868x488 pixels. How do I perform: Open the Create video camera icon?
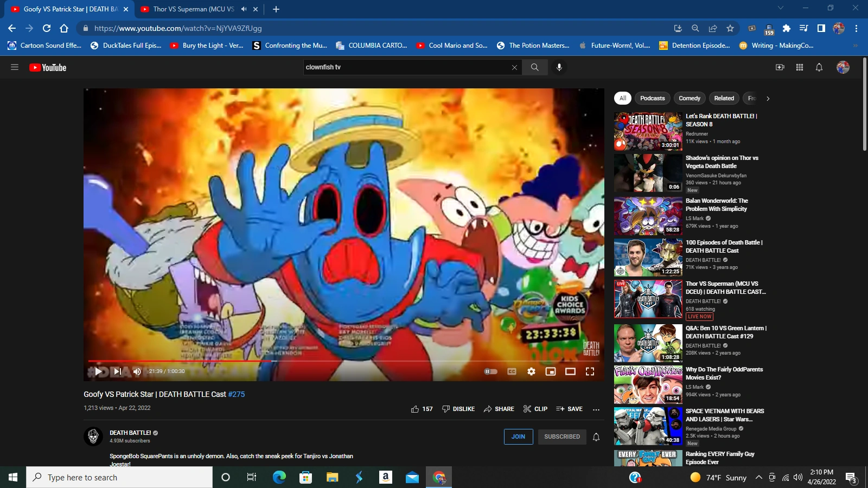click(x=780, y=67)
